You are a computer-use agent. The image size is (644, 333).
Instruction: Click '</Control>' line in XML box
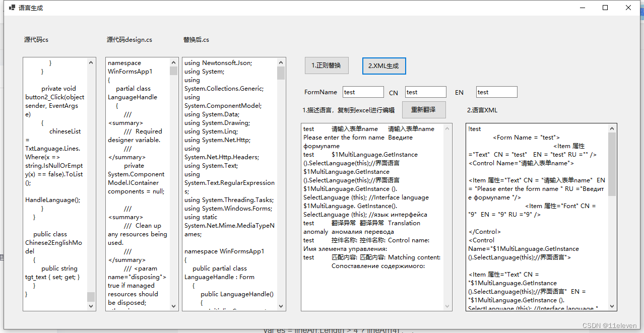coord(485,232)
